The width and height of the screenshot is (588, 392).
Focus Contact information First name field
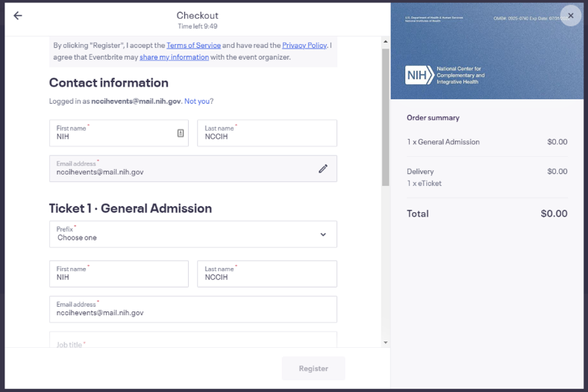[x=119, y=133]
